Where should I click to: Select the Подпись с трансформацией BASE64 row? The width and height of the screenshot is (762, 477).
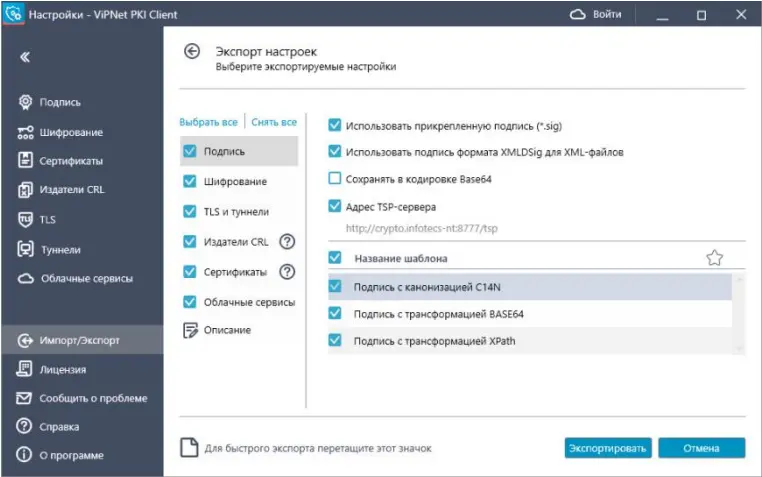(x=530, y=314)
